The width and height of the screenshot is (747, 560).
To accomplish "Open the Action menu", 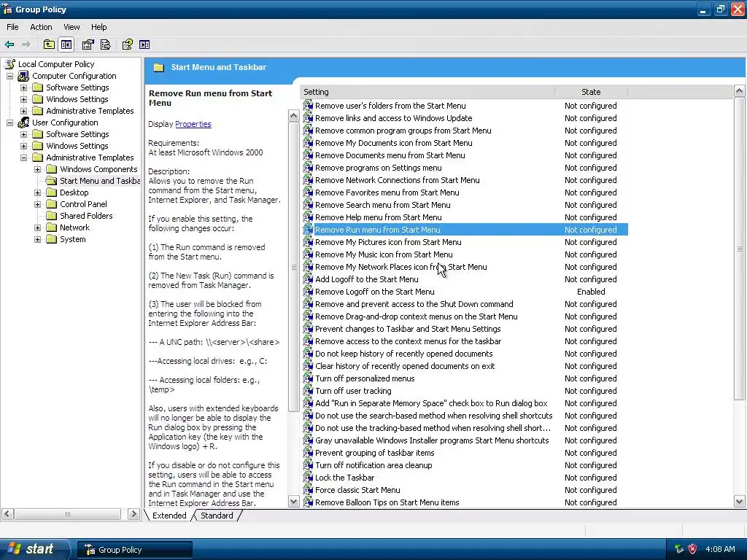I will point(41,27).
